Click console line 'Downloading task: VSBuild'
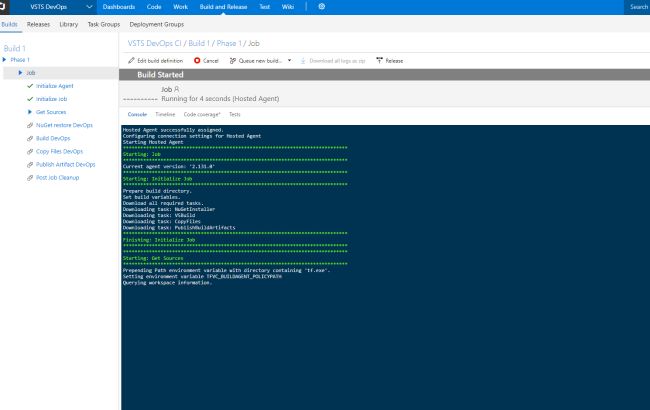Image resolution: width=650 pixels, height=410 pixels. click(x=159, y=216)
